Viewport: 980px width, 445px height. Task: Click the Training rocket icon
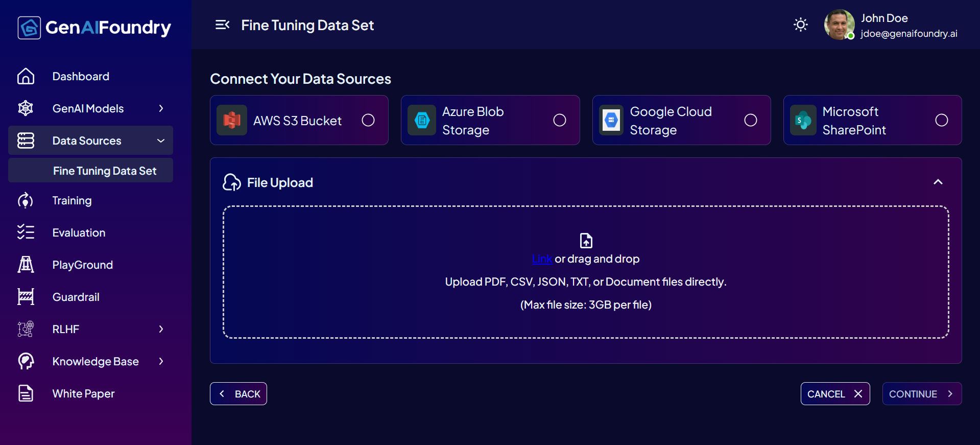(26, 200)
